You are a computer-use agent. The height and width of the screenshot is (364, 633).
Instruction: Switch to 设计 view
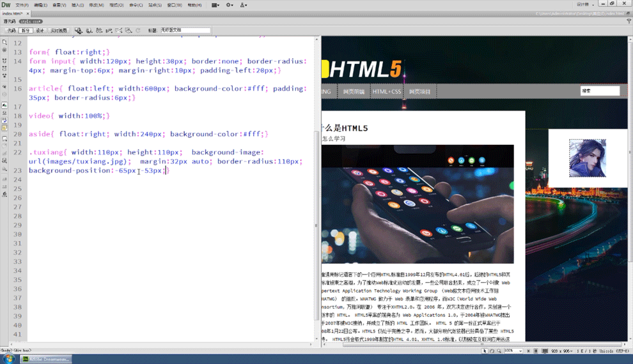pyautogui.click(x=40, y=30)
